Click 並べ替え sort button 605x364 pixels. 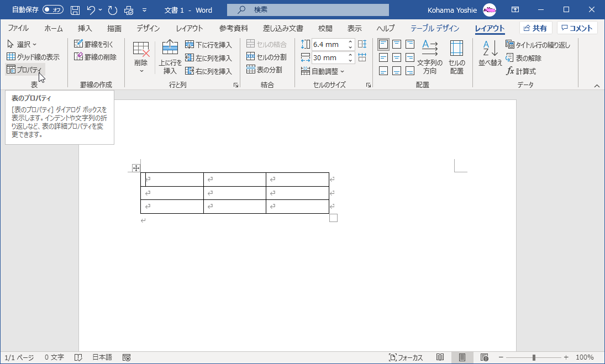click(490, 53)
